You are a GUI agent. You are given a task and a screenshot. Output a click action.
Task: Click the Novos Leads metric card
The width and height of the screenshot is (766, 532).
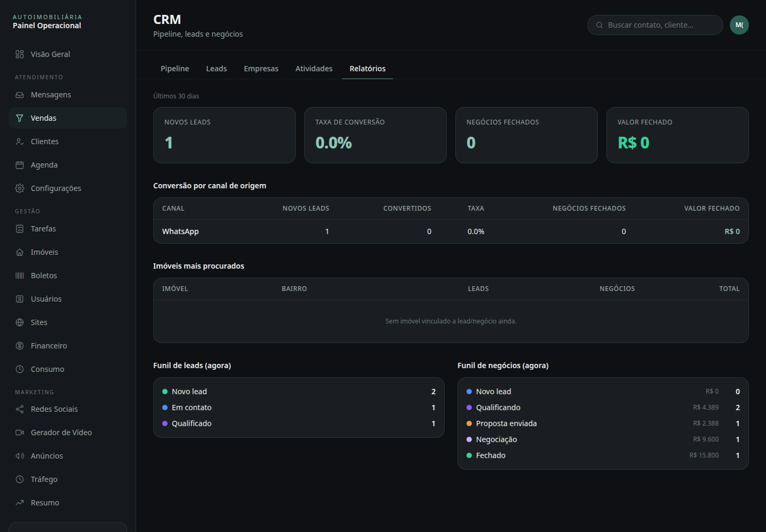coord(224,135)
